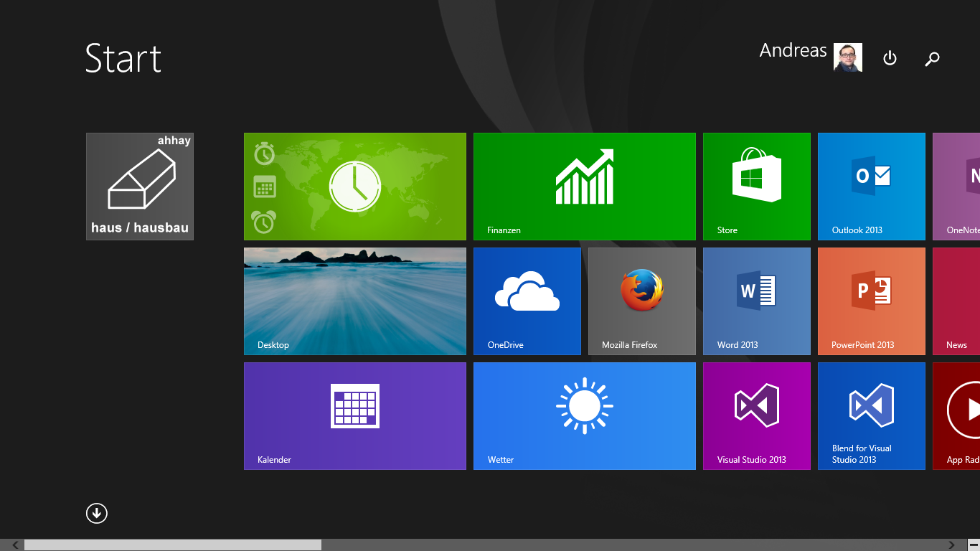Open Word 2013
The width and height of the screenshot is (980, 551).
point(757,301)
